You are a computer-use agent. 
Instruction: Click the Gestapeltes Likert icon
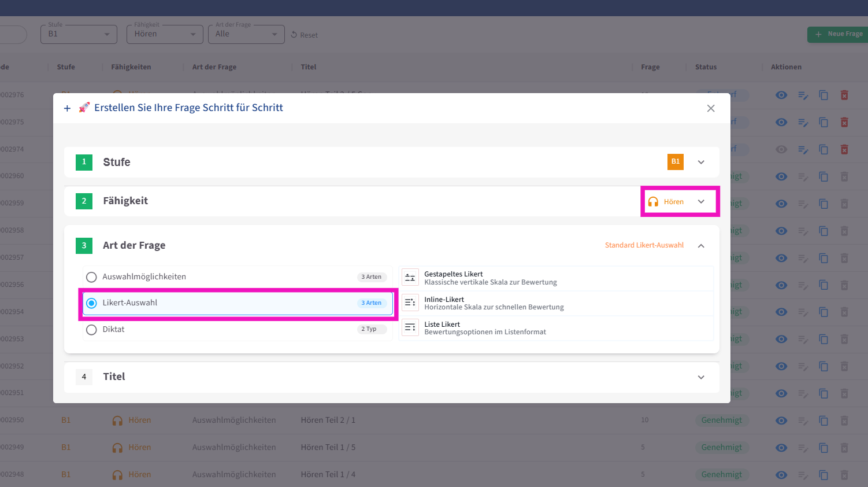(x=410, y=278)
